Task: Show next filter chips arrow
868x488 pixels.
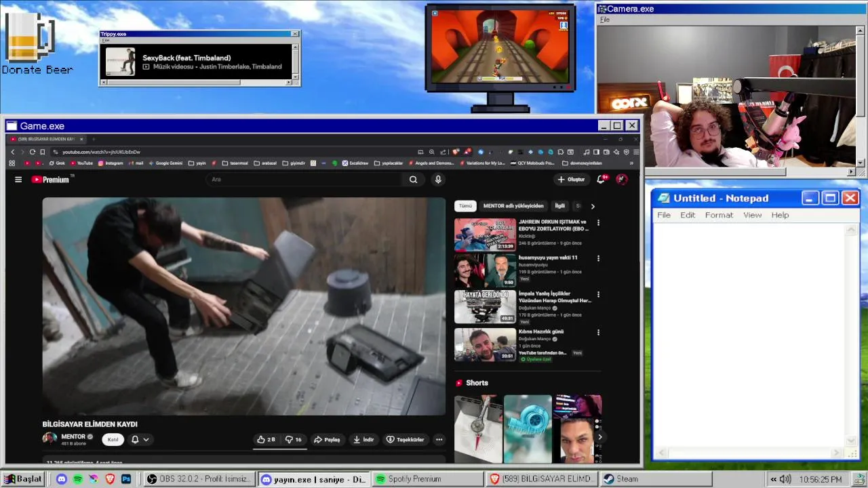Action: pos(593,206)
